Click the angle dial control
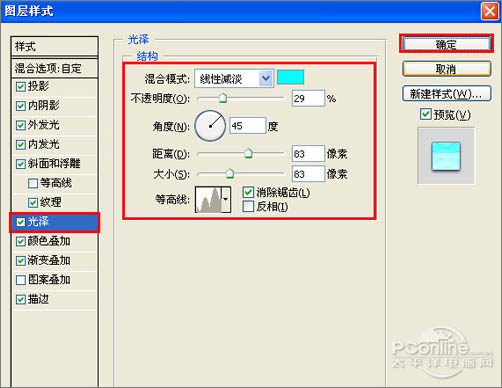 210,126
